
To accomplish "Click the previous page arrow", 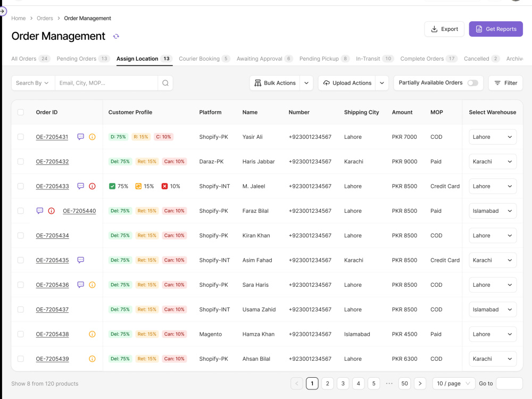I will coord(296,384).
